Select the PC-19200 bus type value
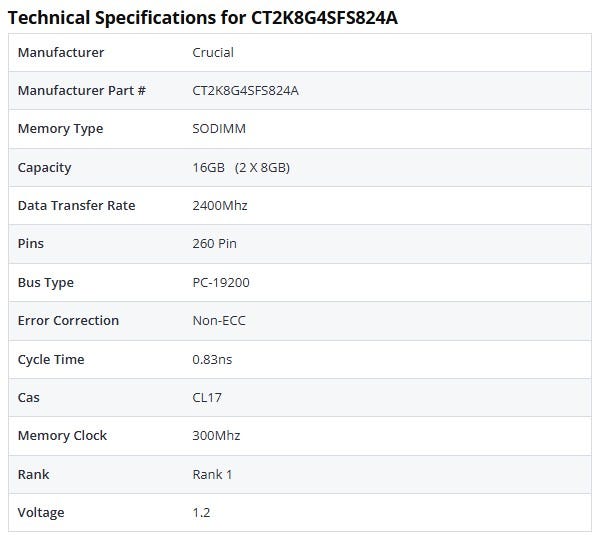This screenshot has width=595, height=535. tap(221, 282)
